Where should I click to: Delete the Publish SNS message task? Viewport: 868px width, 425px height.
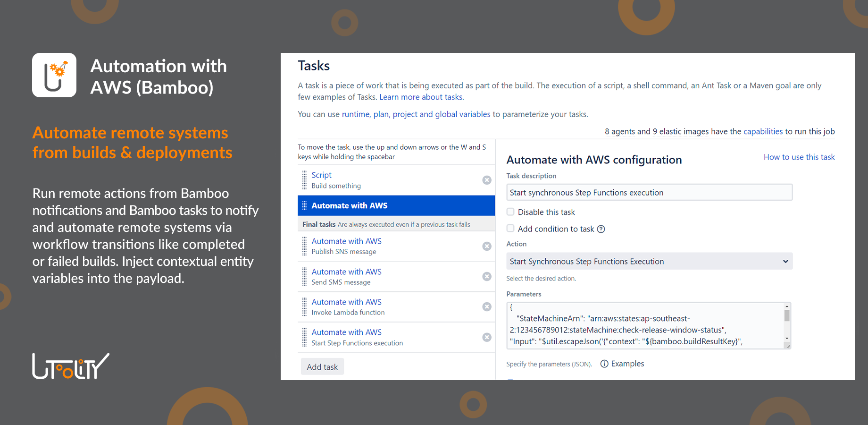point(487,246)
